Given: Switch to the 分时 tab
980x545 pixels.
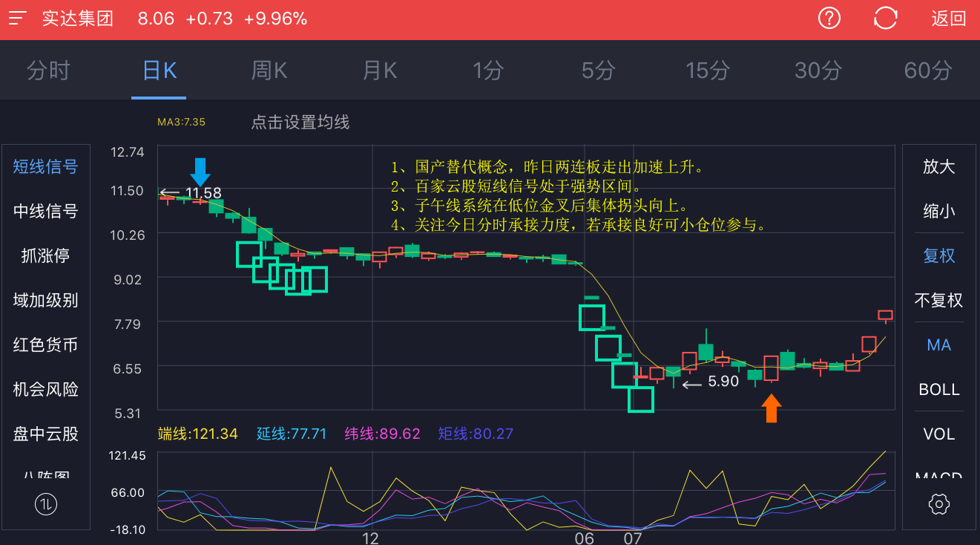Looking at the screenshot, I should tap(48, 71).
